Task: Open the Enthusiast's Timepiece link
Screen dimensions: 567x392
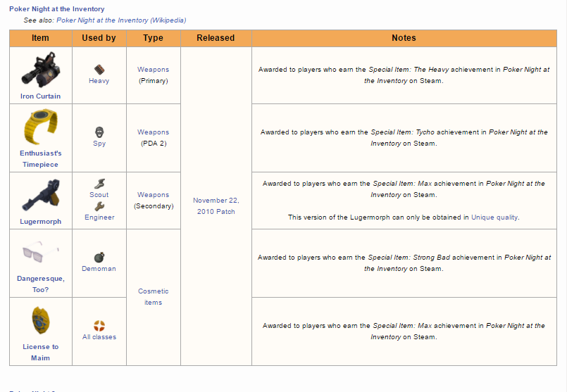Action: tap(41, 158)
